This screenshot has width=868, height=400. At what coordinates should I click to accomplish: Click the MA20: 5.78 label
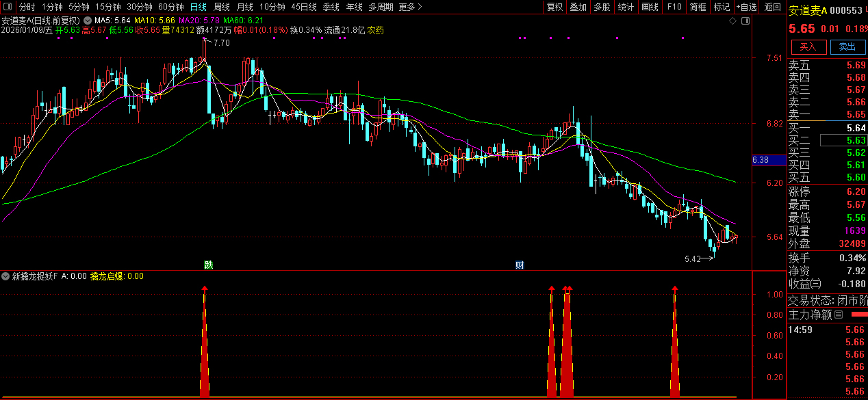199,21
